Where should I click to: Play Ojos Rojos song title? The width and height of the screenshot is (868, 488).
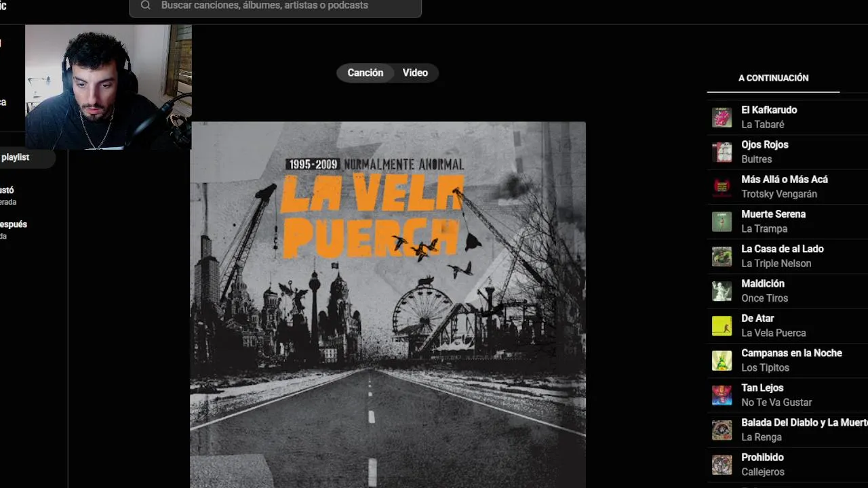[x=765, y=144]
